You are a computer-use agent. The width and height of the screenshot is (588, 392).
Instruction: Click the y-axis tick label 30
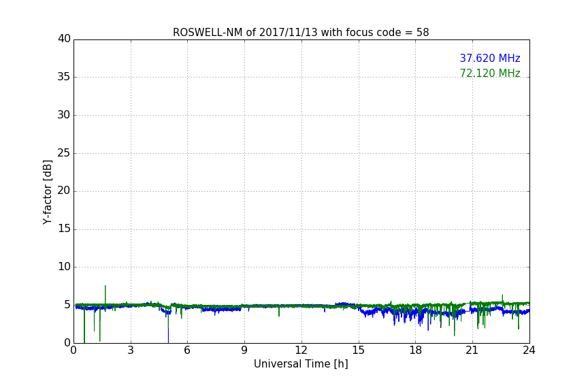64,115
